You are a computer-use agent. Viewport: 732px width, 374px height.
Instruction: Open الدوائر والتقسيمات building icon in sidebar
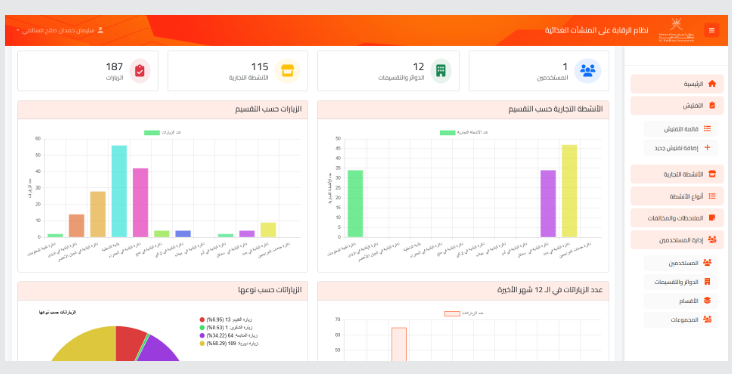707,282
